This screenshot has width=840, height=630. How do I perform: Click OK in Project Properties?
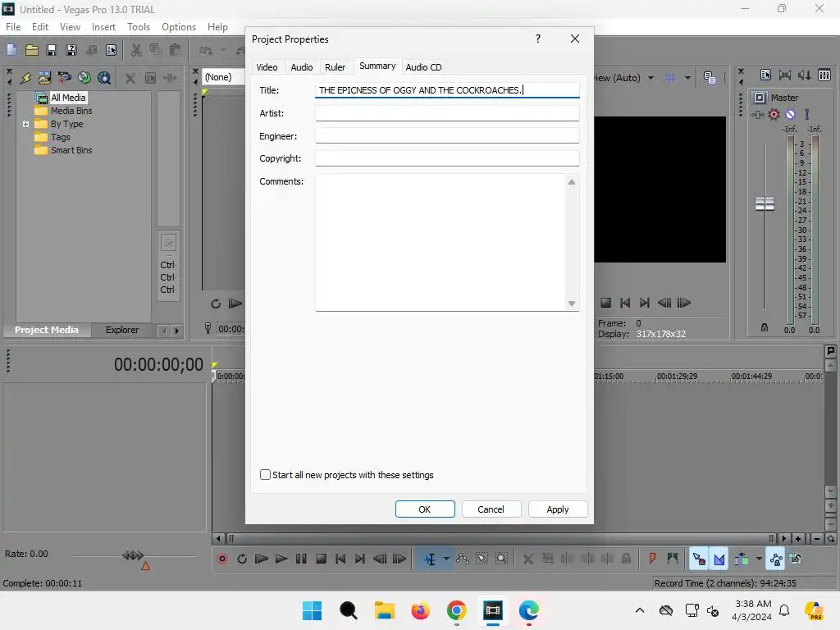point(425,509)
